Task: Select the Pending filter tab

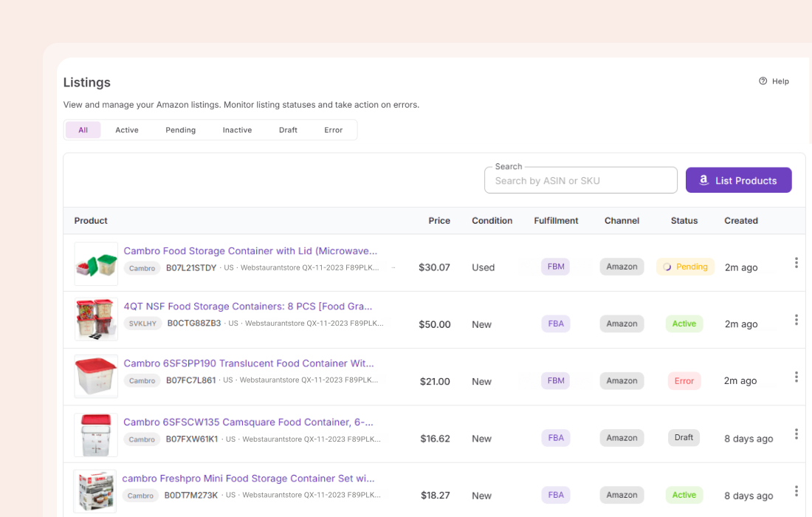Action: click(180, 130)
